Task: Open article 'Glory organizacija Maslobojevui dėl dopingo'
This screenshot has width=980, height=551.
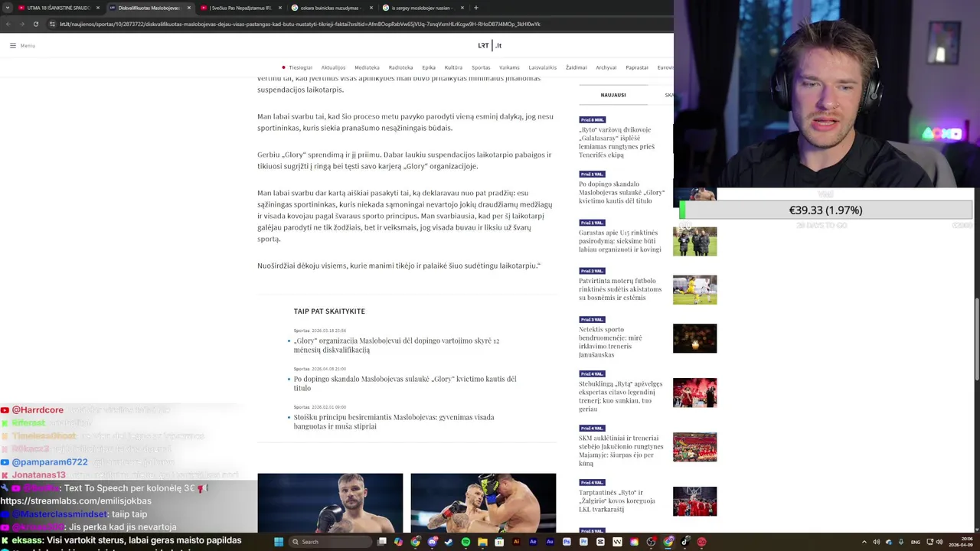Action: point(396,345)
